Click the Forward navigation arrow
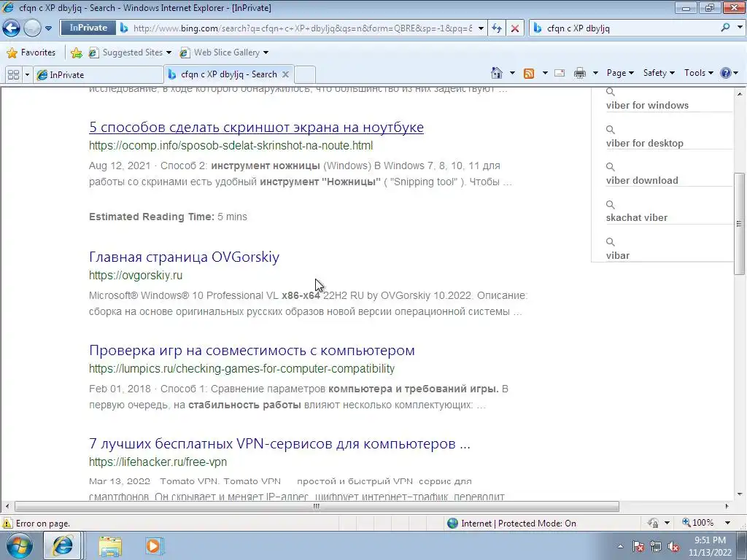The height and width of the screenshot is (560, 747). (32, 28)
